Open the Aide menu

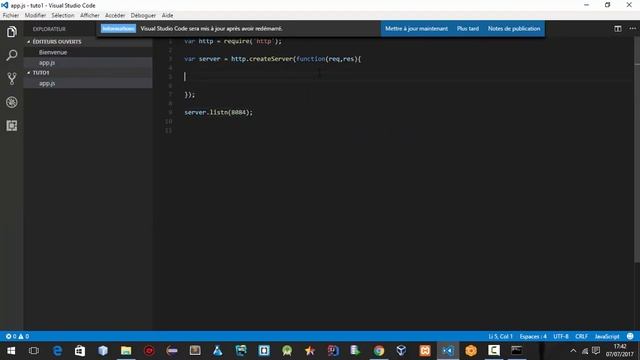tap(167, 16)
